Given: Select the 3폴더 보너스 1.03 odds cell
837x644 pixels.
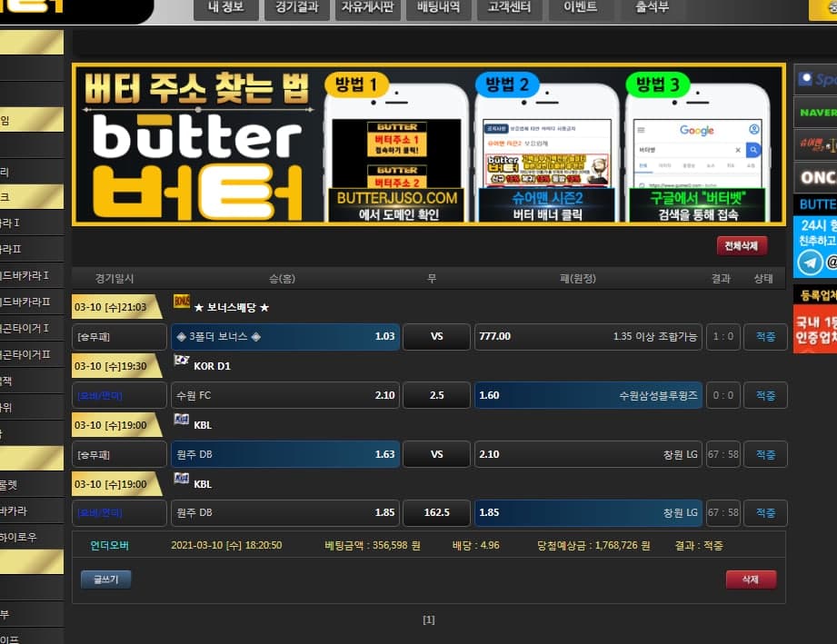Looking at the screenshot, I should (285, 337).
